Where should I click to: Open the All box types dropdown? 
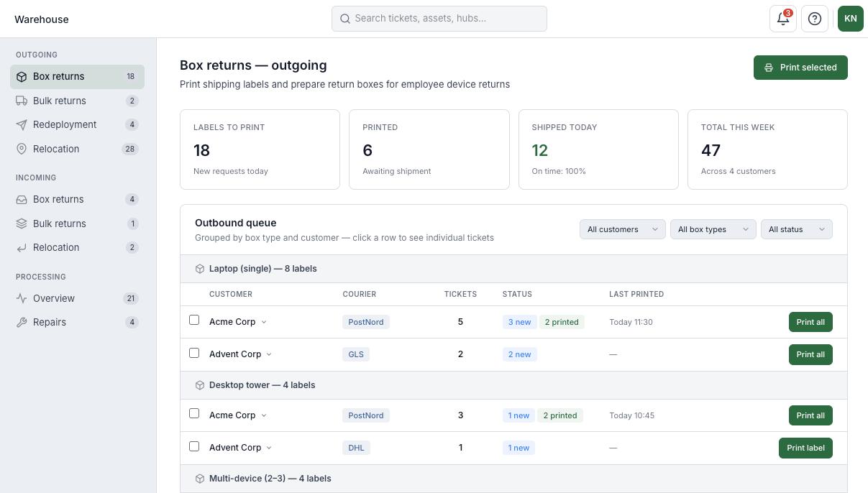(713, 229)
